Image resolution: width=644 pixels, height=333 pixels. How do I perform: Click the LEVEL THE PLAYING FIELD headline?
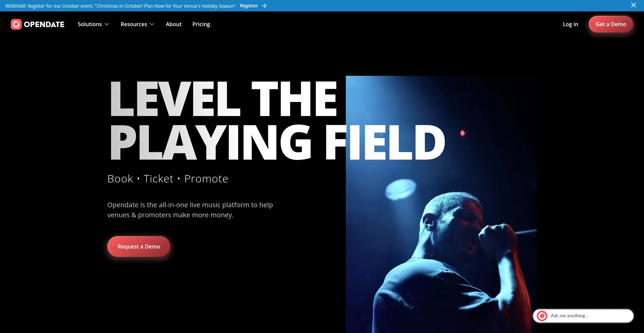point(278,120)
